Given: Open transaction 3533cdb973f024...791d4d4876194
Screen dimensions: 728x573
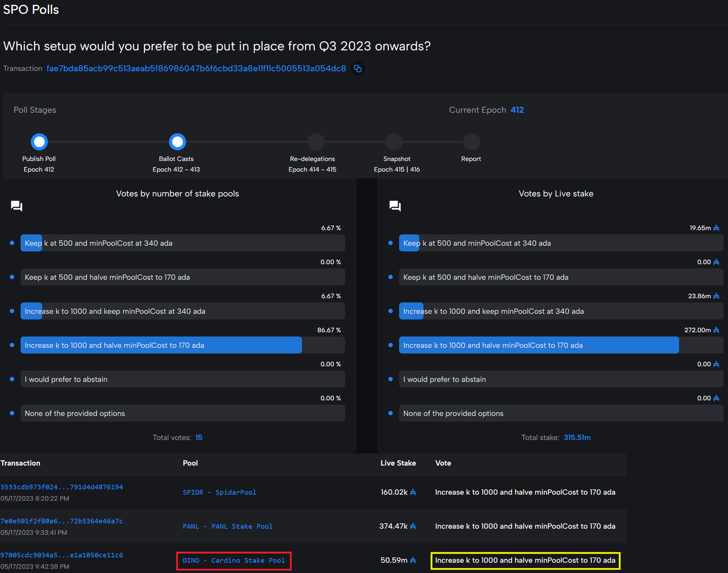Looking at the screenshot, I should coord(61,487).
